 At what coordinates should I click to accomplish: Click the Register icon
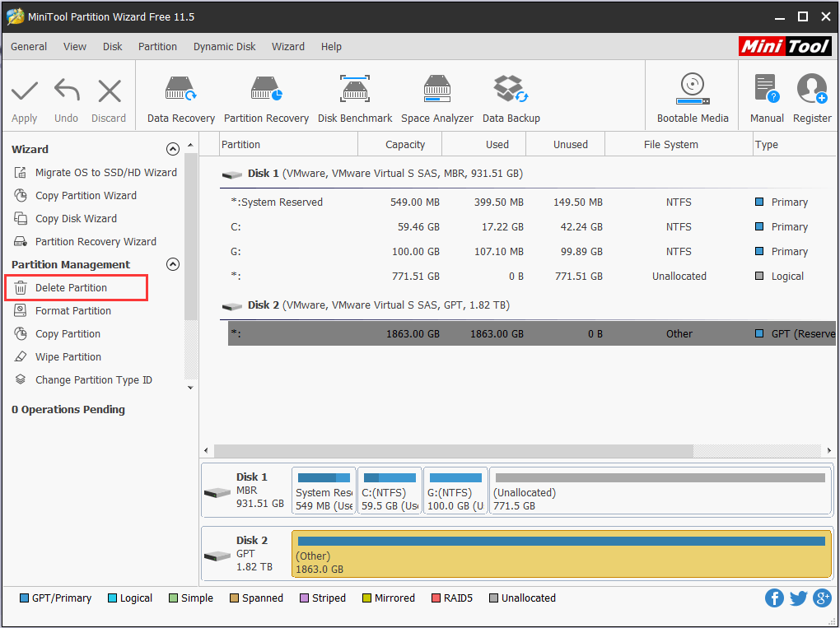(812, 88)
